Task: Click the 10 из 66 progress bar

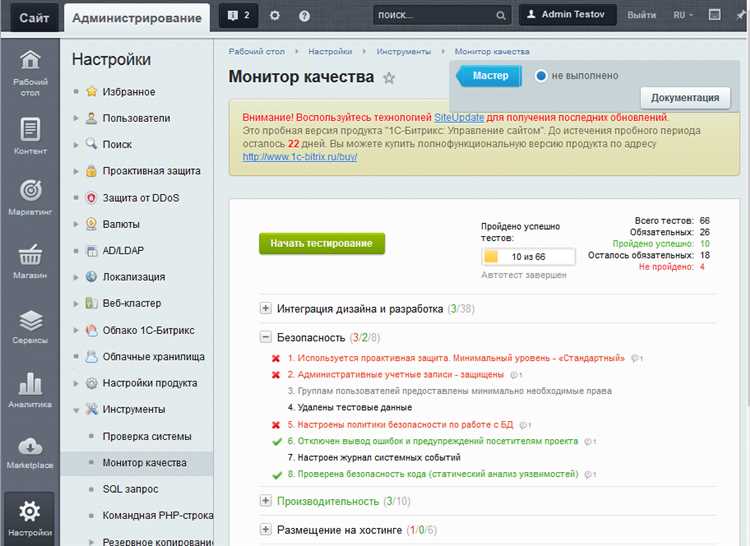Action: 528,257
